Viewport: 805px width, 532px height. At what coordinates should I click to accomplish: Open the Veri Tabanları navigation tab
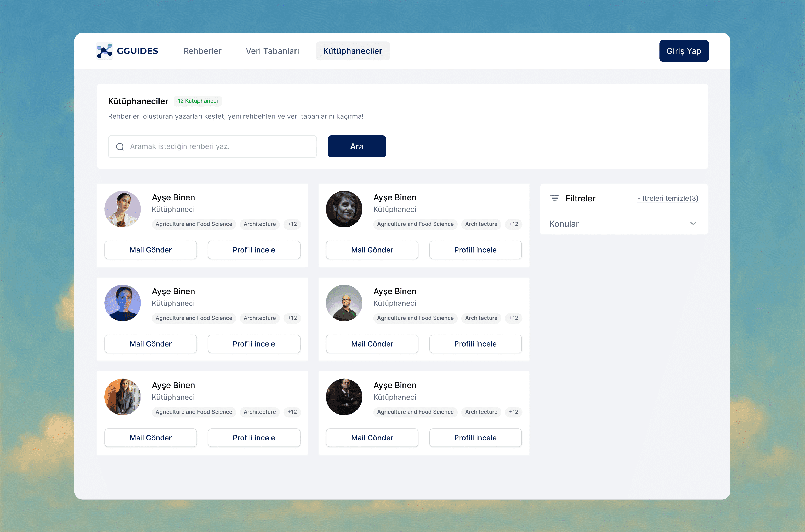pyautogui.click(x=272, y=51)
